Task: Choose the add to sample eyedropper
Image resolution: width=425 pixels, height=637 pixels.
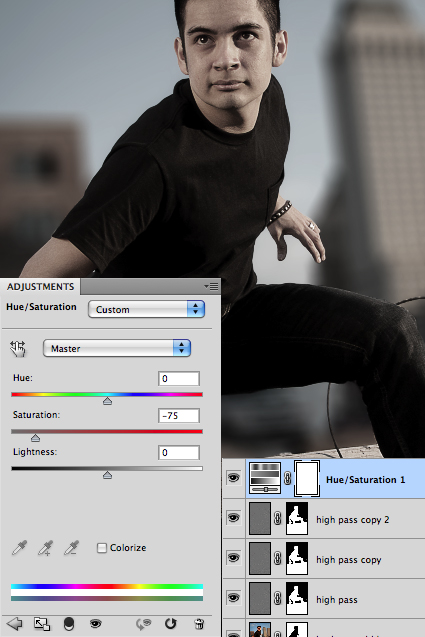Action: (46, 548)
